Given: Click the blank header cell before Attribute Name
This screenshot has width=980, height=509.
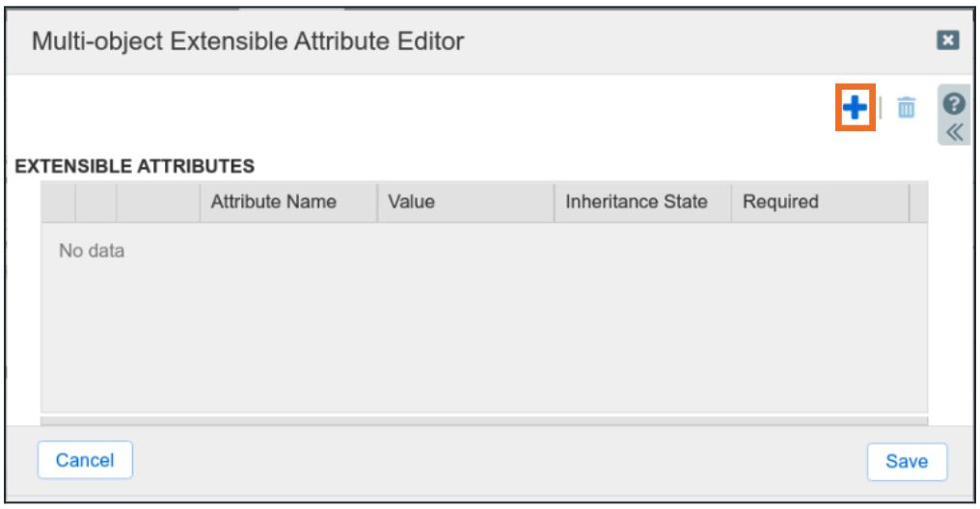Looking at the screenshot, I should [x=158, y=202].
